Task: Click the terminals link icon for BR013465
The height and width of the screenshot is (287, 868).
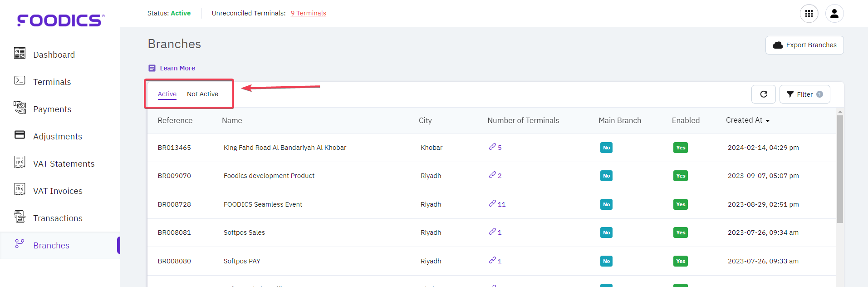Action: 492,147
